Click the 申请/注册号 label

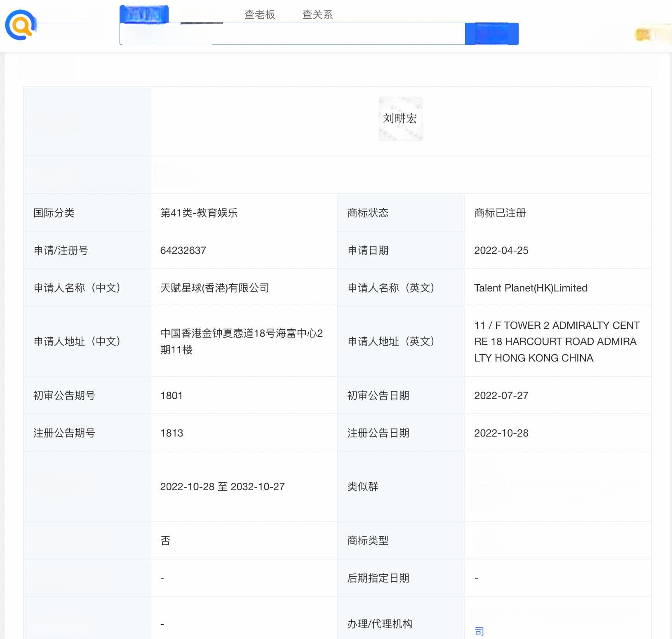coord(61,250)
